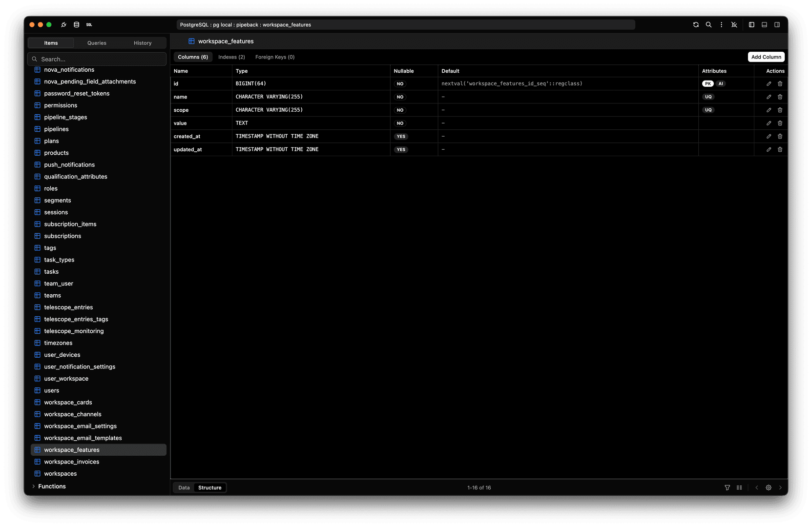Toggle the bottom panel visibility
812x527 pixels.
point(764,24)
